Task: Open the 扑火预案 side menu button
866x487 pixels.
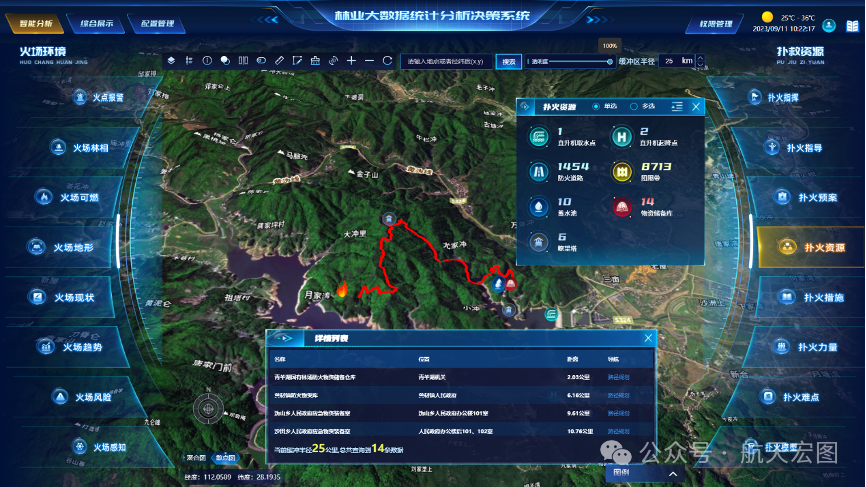Action: (x=804, y=197)
